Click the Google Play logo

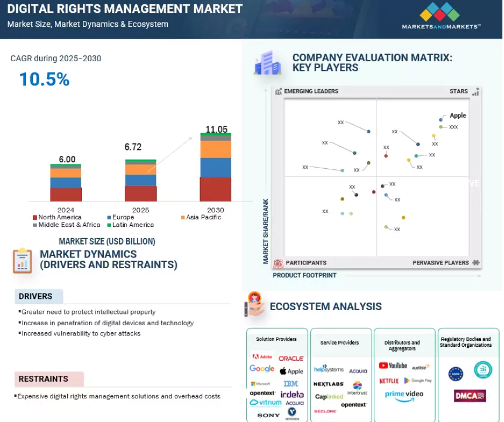click(417, 381)
